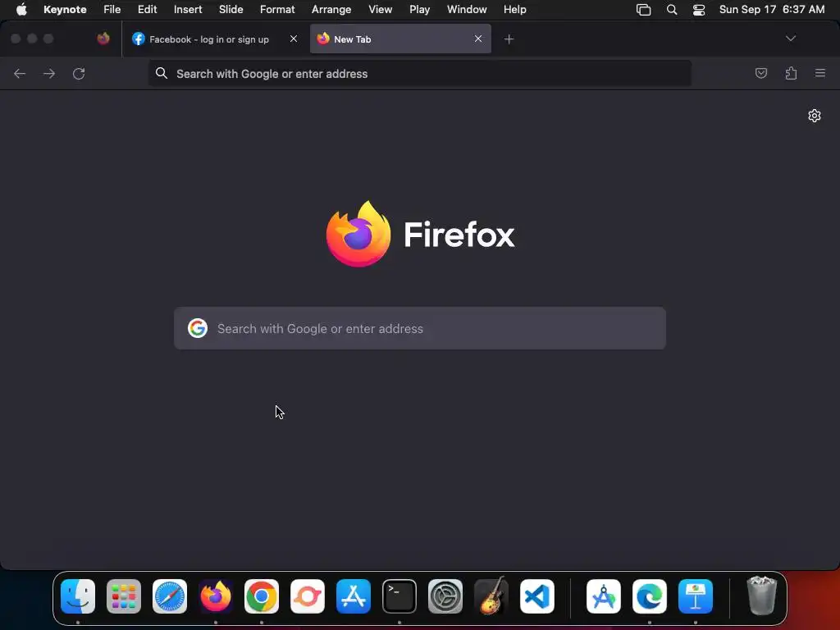This screenshot has height=630, width=840.
Task: Open Terminal from the dock
Action: click(x=399, y=596)
